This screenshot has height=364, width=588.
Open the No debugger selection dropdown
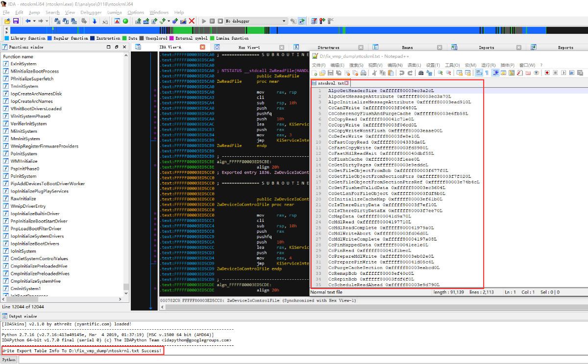[x=255, y=21]
